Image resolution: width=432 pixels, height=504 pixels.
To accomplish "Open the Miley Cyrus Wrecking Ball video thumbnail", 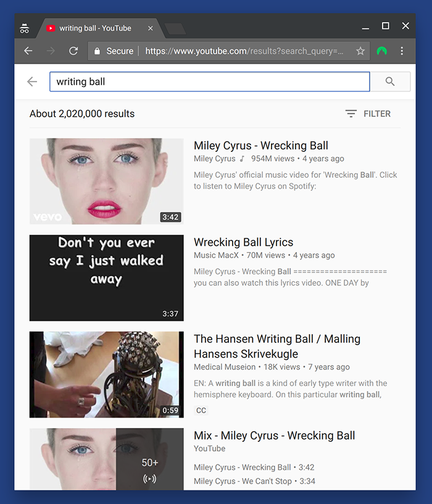I will 107,182.
